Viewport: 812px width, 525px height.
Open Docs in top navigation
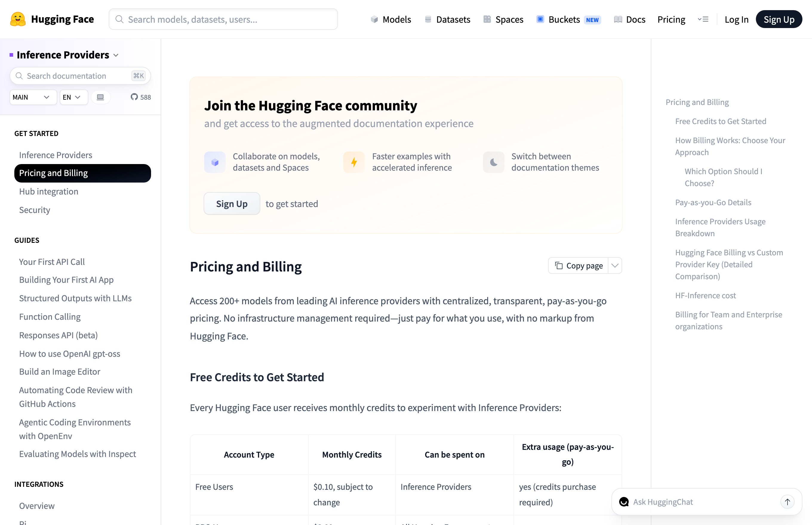(x=630, y=19)
